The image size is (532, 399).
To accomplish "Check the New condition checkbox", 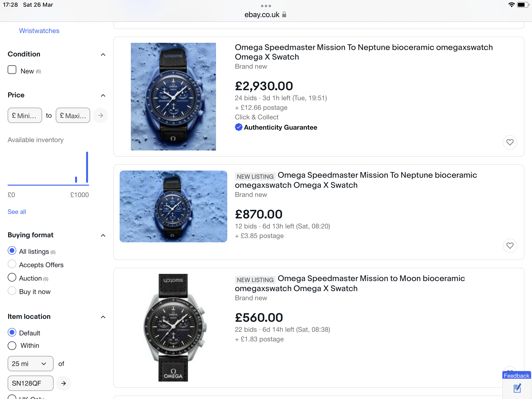I will [x=12, y=70].
